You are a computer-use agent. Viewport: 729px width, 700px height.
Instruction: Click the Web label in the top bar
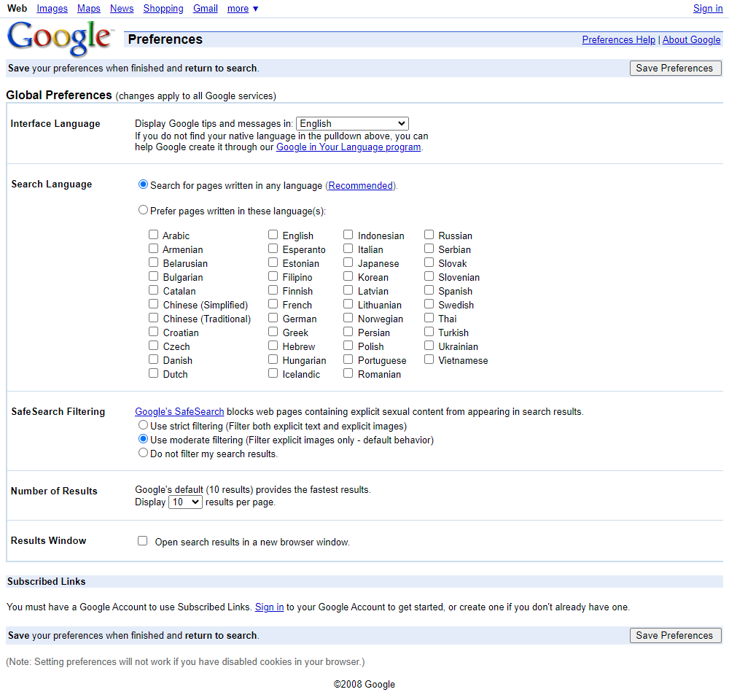17,8
